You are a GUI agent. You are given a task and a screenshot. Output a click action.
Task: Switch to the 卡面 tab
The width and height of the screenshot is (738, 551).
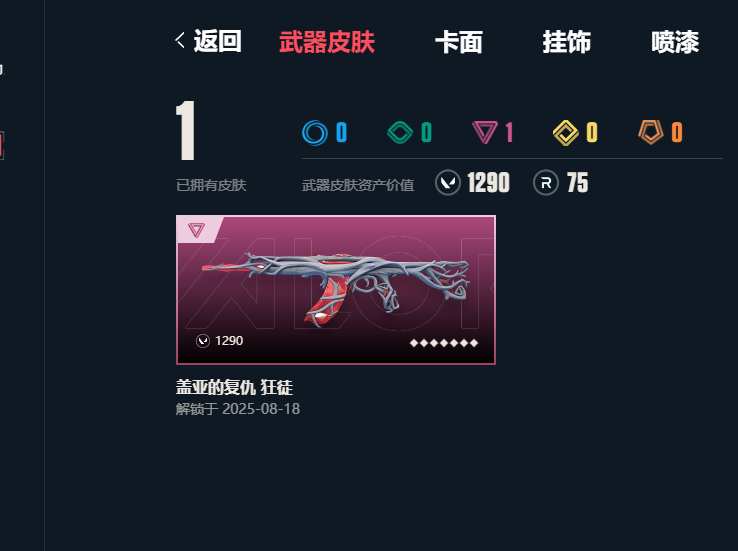458,42
